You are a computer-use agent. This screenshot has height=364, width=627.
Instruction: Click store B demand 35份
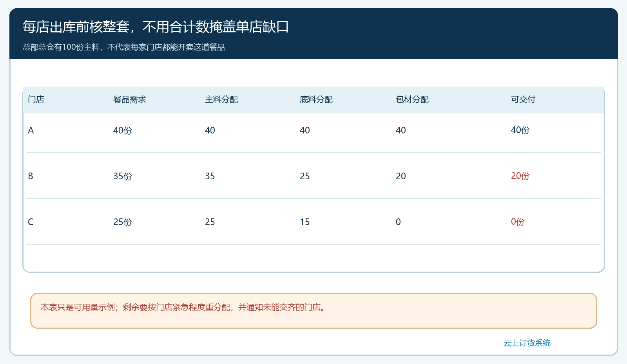(122, 176)
